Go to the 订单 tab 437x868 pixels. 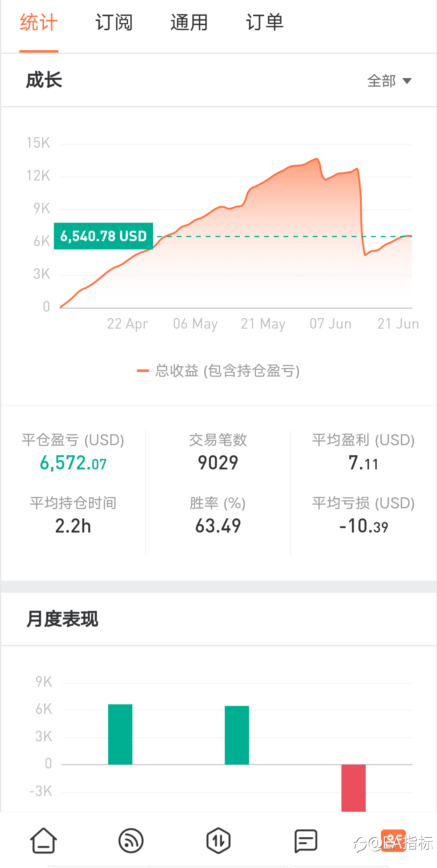coord(264,23)
